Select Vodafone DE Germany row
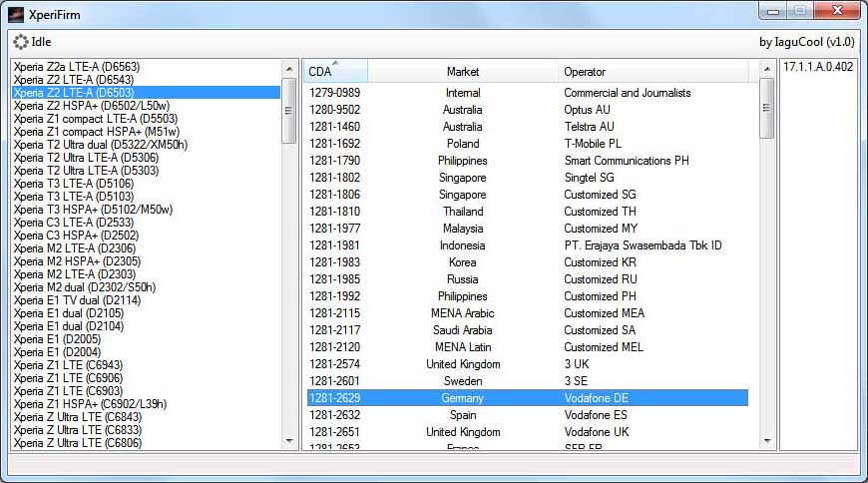Viewport: 868px width, 483px height. tap(528, 398)
